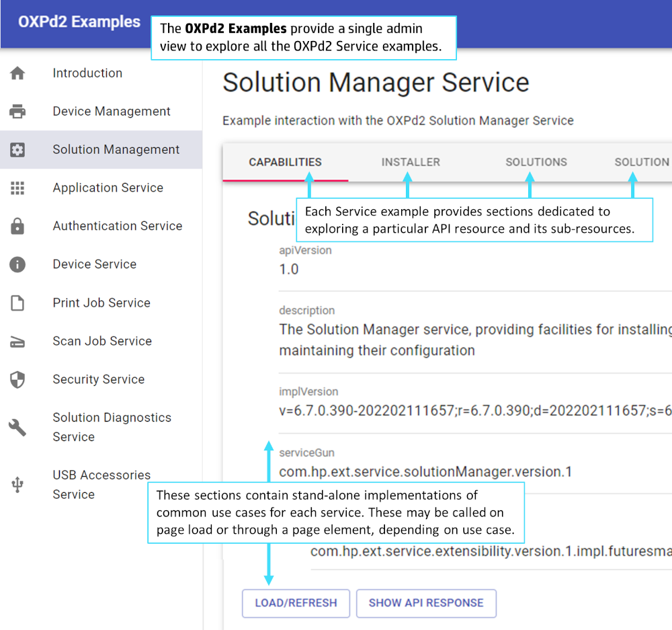Click the apiVersion field label
The height and width of the screenshot is (630, 672).
(x=305, y=250)
